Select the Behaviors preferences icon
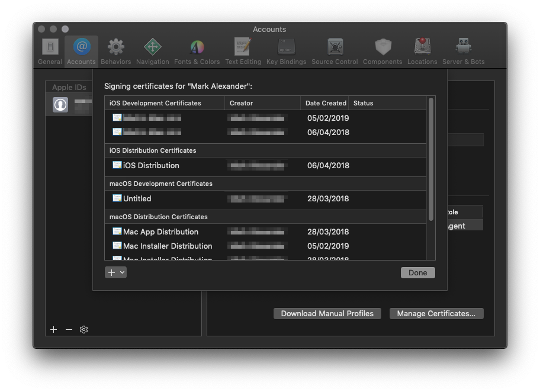 click(x=115, y=51)
